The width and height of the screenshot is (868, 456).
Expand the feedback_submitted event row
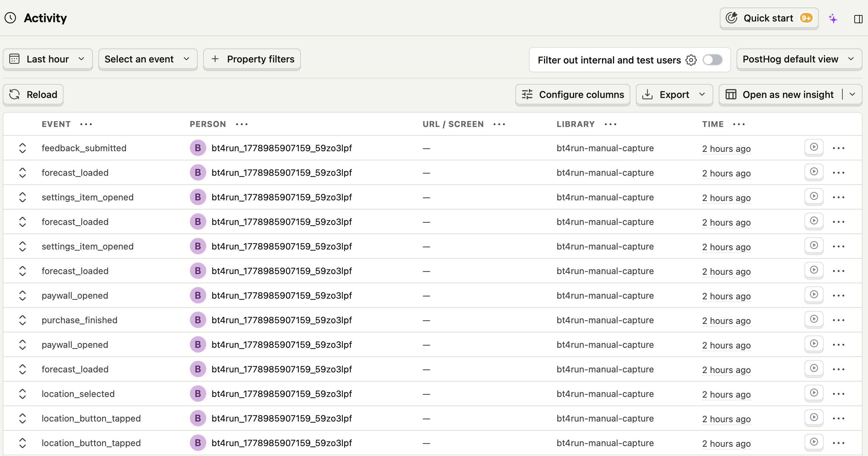click(x=23, y=148)
